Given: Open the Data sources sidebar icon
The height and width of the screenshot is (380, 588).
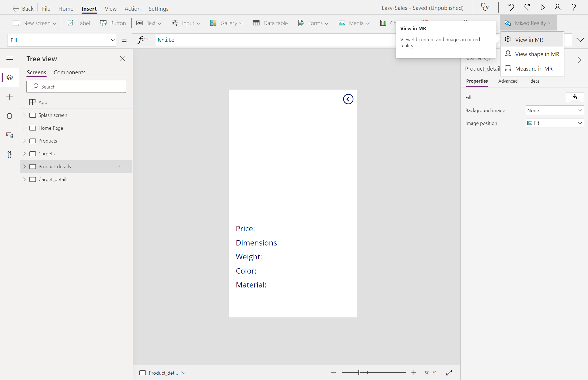Looking at the screenshot, I should pos(10,116).
